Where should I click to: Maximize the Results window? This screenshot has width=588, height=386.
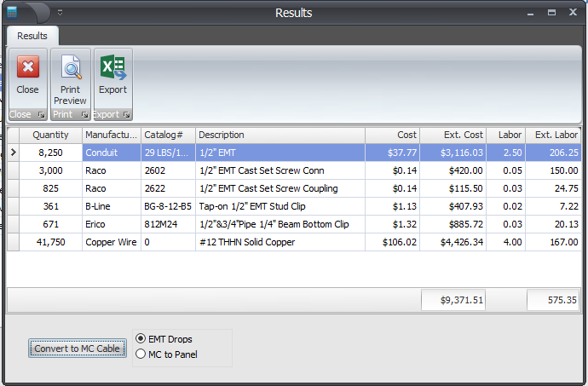[552, 13]
